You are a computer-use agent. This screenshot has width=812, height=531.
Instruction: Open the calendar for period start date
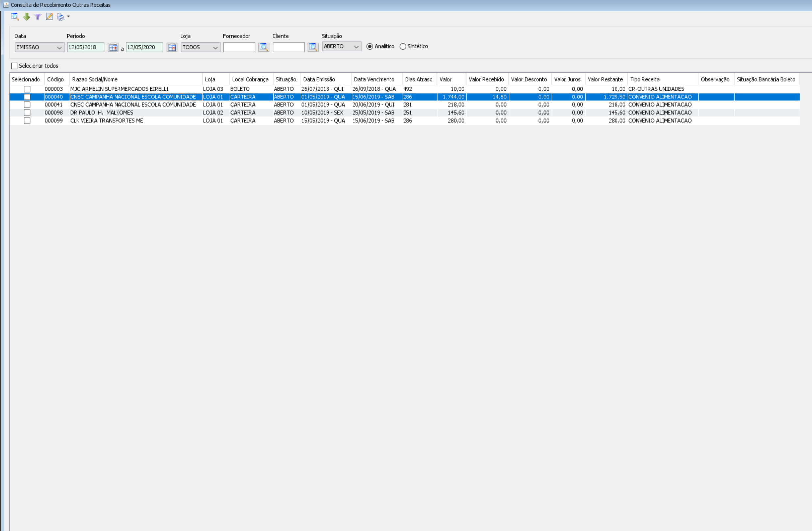pos(113,47)
